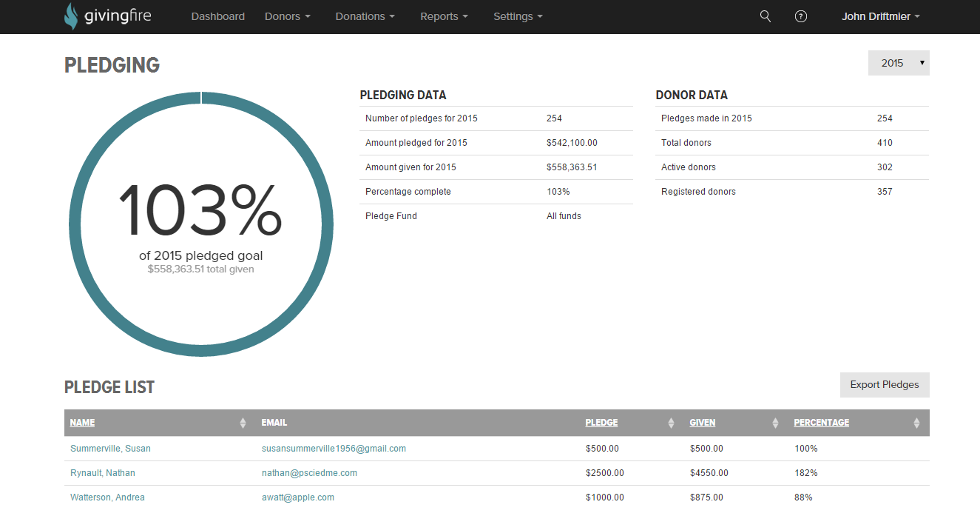The image size is (980, 516).
Task: Click the $2500.00 pledge cell
Action: (604, 473)
